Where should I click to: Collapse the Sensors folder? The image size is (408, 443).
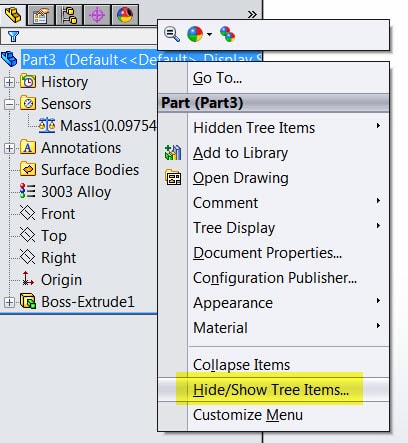9,104
